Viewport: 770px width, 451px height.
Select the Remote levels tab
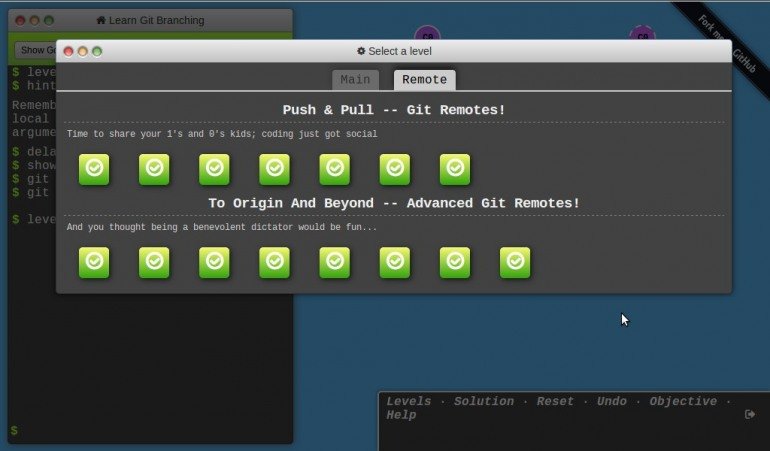pos(424,80)
